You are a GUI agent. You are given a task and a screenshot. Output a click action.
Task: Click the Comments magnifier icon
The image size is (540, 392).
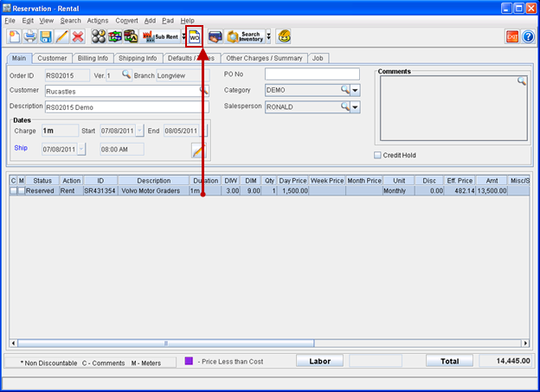click(x=522, y=81)
